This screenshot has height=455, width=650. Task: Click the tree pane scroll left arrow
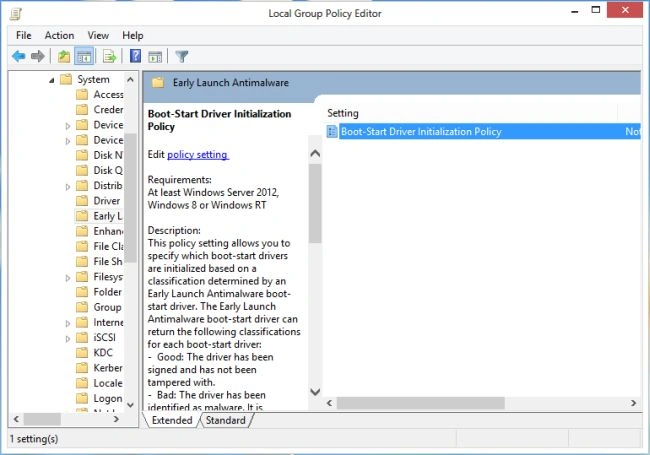[x=16, y=419]
